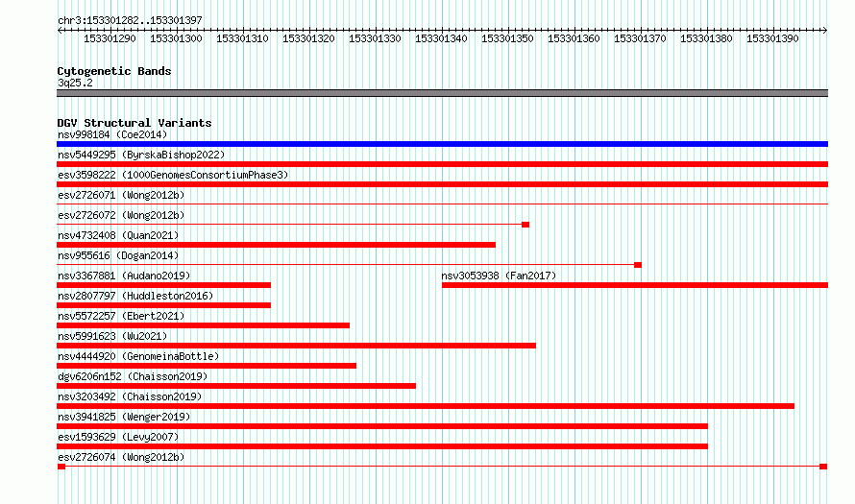The width and height of the screenshot is (855, 504).
Task: Open nsv5572257 (Ebert2021) label
Action: tap(121, 316)
